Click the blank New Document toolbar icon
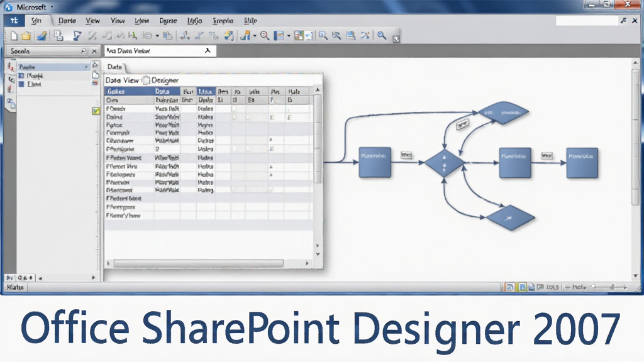The height and width of the screenshot is (362, 644). [14, 36]
